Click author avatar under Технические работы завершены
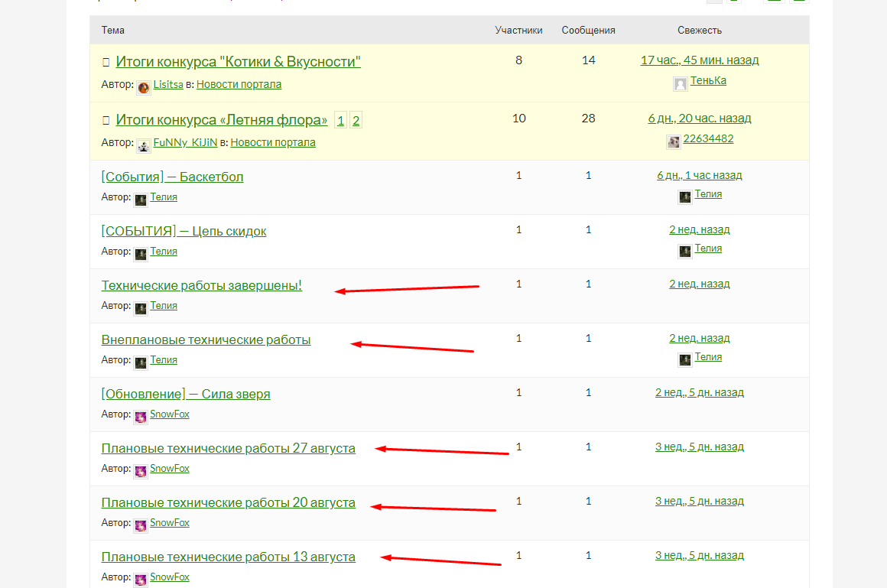Viewport: 887px width, 588px height. pyautogui.click(x=141, y=307)
